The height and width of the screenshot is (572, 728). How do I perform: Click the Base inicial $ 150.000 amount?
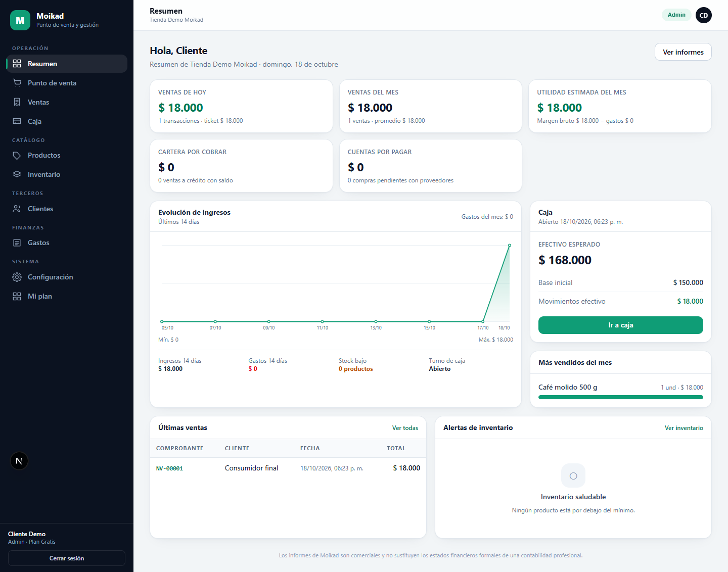[688, 282]
